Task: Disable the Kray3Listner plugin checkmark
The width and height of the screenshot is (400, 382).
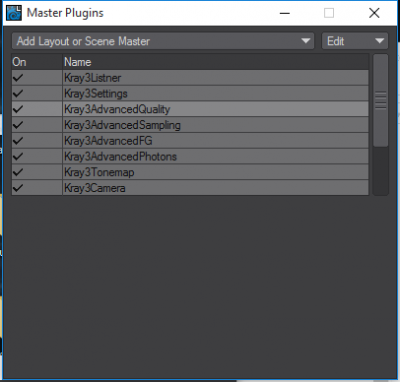Action: (x=18, y=78)
